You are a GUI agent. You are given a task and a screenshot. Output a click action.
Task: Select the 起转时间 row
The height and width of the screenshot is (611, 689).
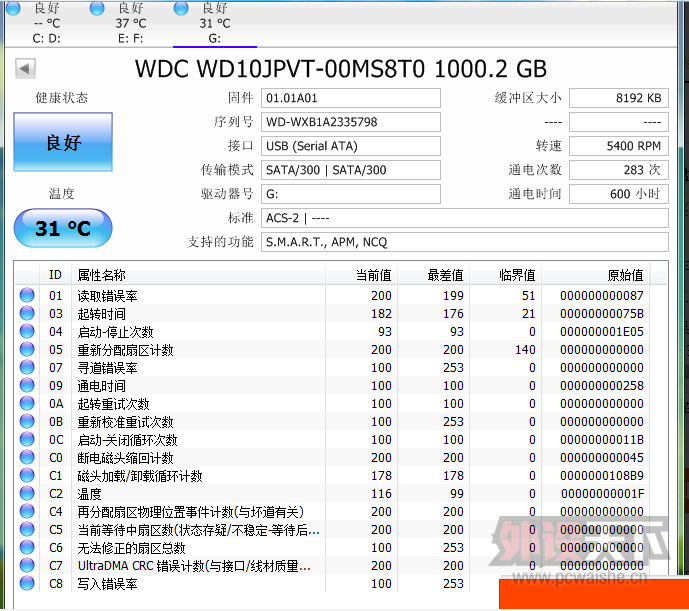(x=333, y=313)
